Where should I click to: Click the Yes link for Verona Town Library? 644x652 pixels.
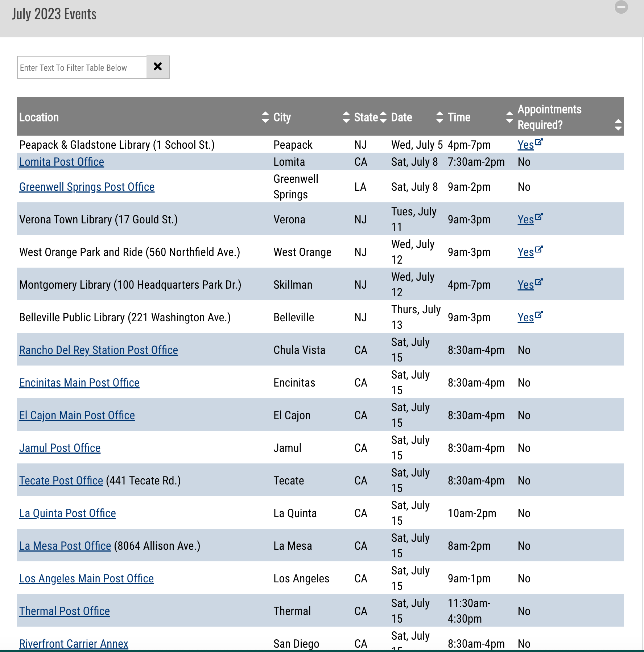pyautogui.click(x=525, y=219)
